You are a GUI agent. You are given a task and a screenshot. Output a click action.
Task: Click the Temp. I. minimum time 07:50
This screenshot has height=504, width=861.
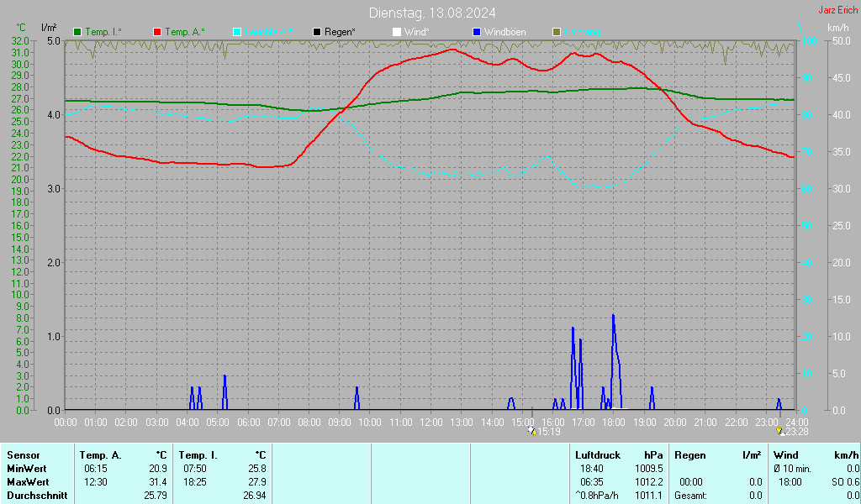pos(195,469)
